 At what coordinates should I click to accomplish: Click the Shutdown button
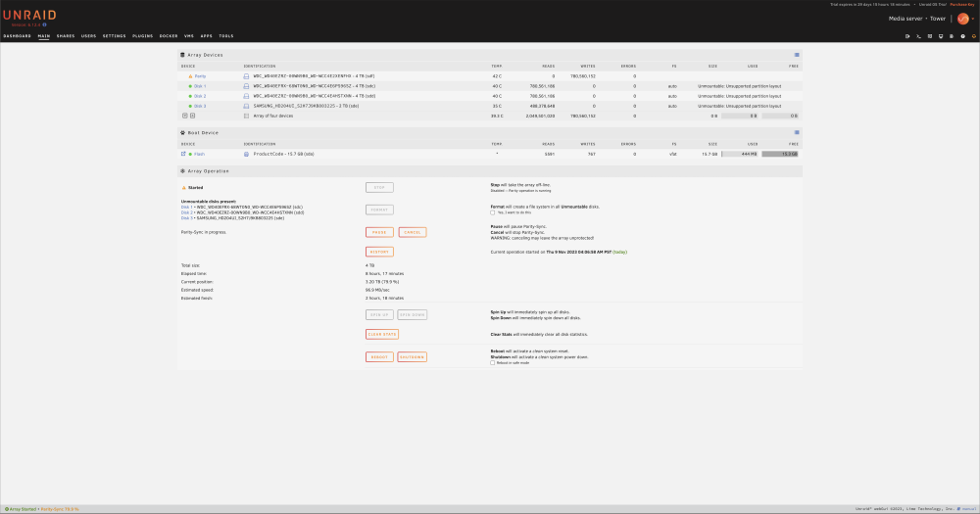413,357
